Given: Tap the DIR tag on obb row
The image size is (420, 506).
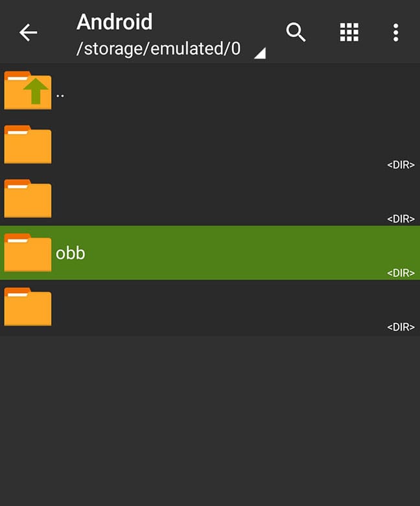Looking at the screenshot, I should tap(401, 273).
